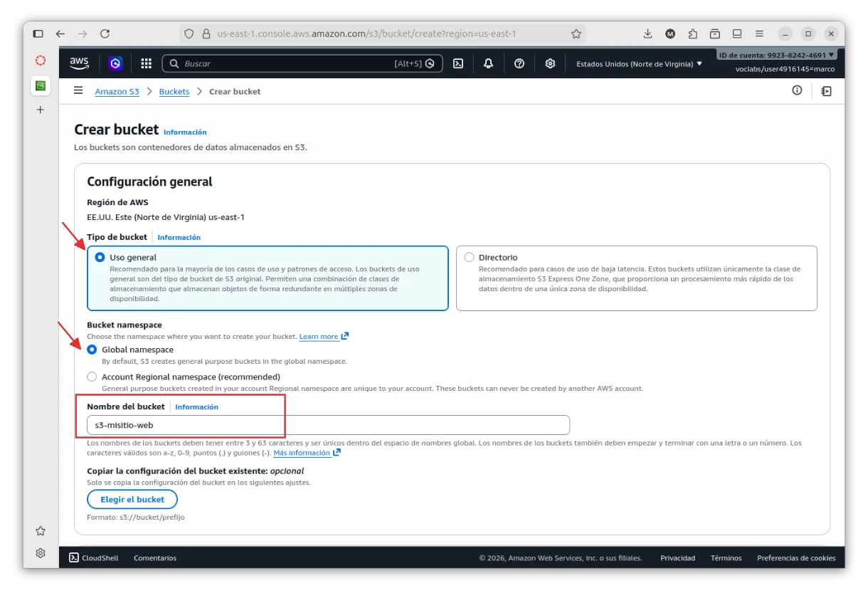Image resolution: width=868 pixels, height=593 pixels.
Task: Open the browser downloads icon
Action: [x=647, y=33]
